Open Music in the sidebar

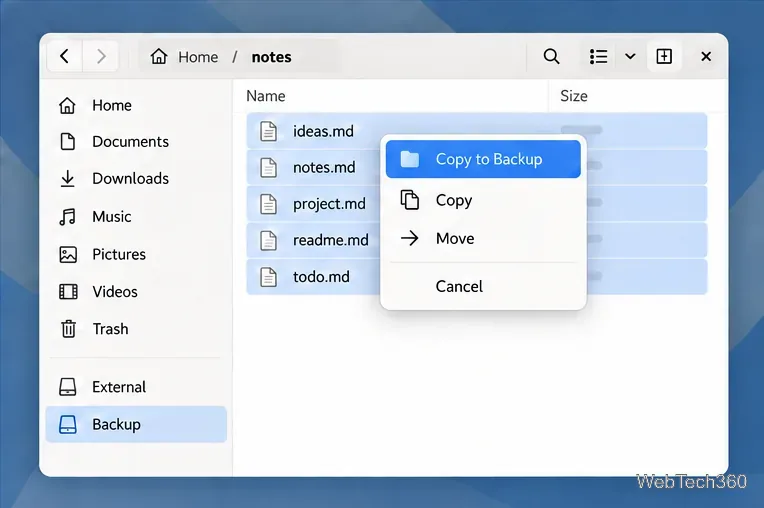(x=136, y=216)
